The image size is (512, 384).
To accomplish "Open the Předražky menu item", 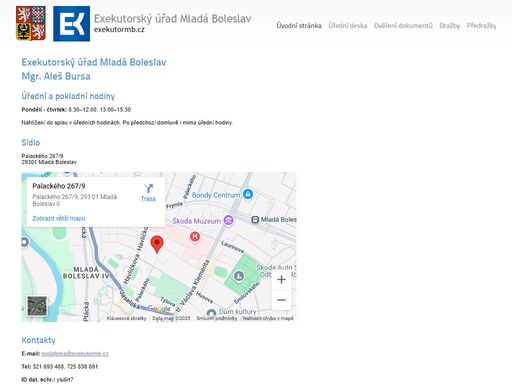I will (481, 26).
